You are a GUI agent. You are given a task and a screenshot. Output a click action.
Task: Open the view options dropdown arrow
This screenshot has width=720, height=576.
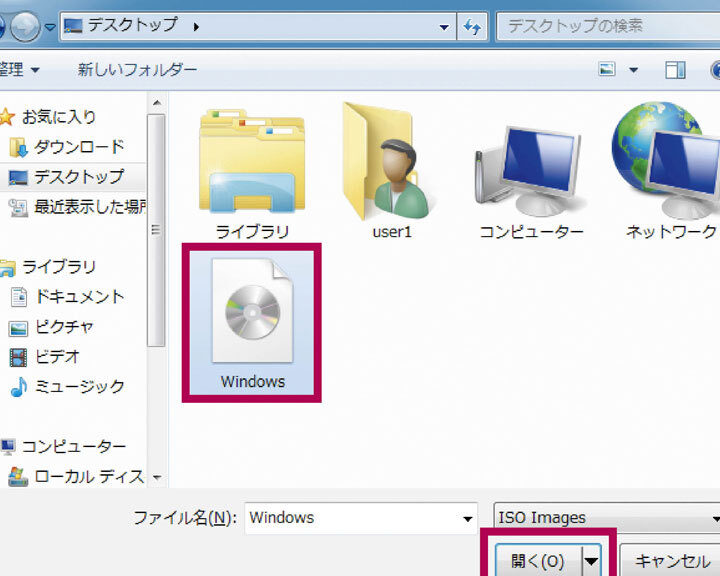(x=633, y=70)
